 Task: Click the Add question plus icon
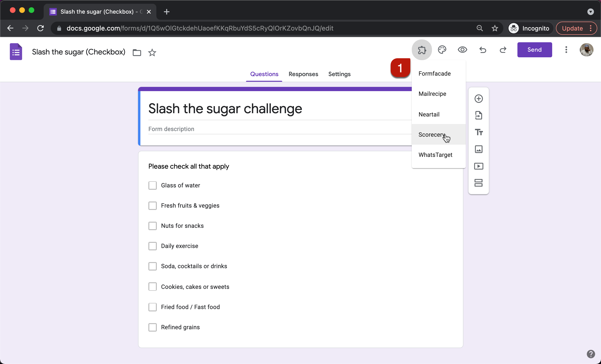[x=478, y=99]
